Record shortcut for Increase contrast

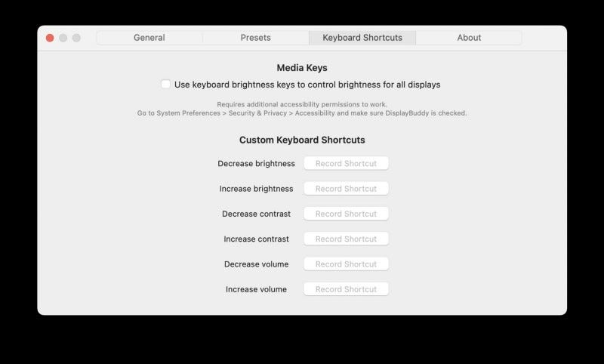[346, 239]
